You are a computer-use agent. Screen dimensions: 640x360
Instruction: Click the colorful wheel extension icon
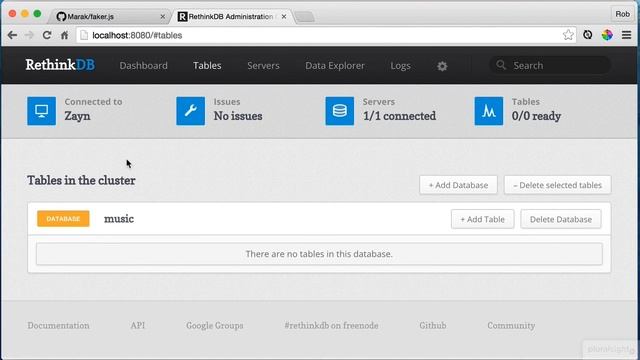[x=607, y=35]
